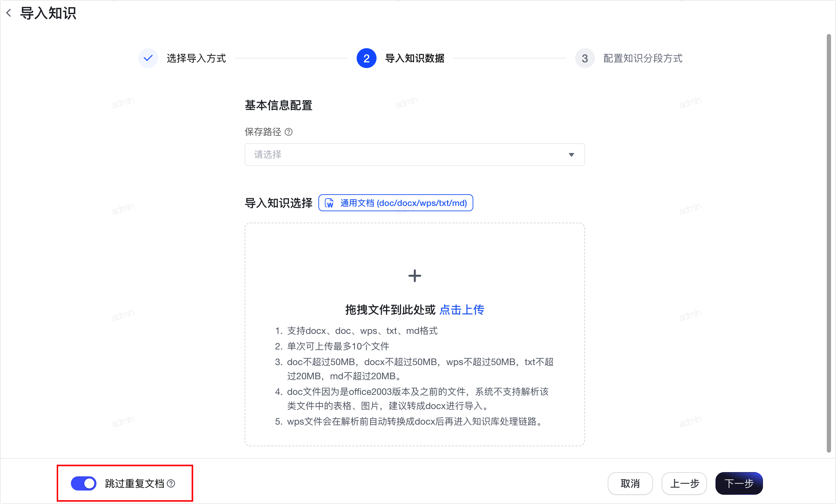Open the 保存路径 dropdown arrow
The height and width of the screenshot is (504, 836).
point(571,155)
